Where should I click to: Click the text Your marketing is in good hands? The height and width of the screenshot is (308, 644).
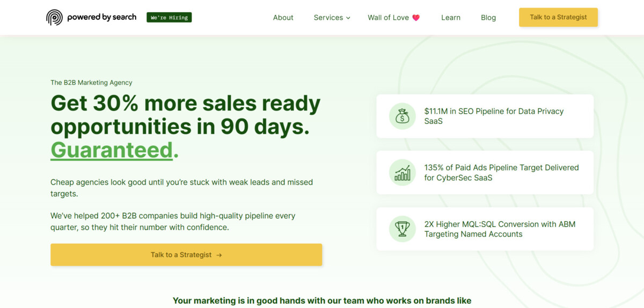[x=322, y=300]
